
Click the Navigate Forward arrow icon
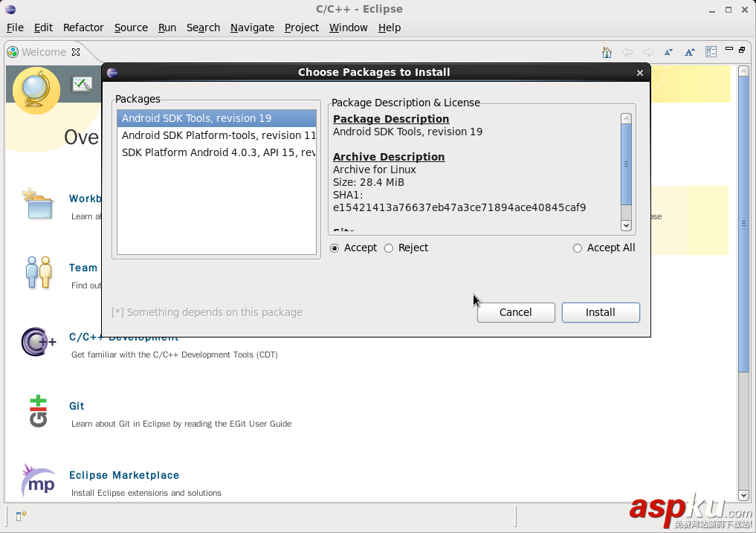click(648, 52)
